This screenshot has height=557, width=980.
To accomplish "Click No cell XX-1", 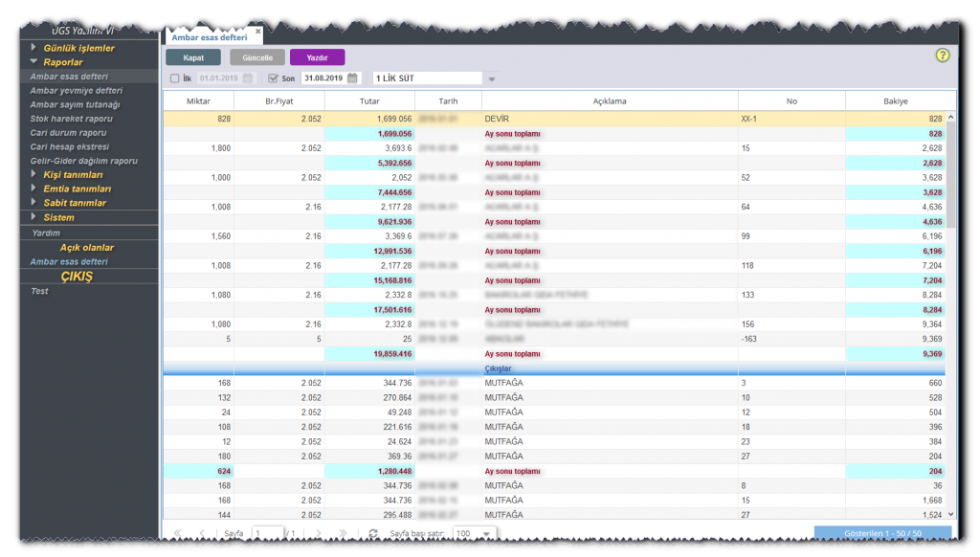I will 791,119.
